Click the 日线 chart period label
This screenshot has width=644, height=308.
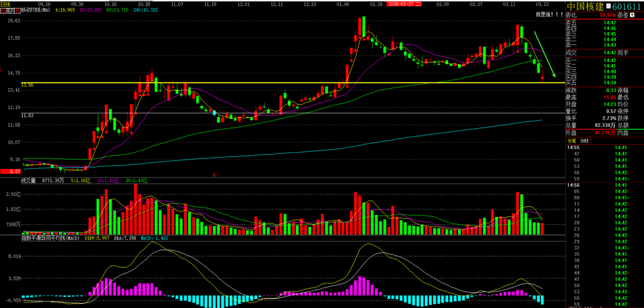[6, 4]
